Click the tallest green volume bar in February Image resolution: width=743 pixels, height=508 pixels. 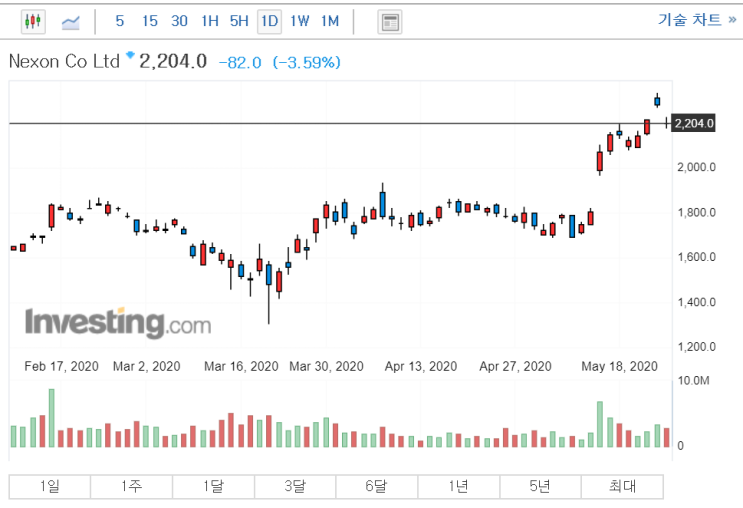(x=52, y=418)
